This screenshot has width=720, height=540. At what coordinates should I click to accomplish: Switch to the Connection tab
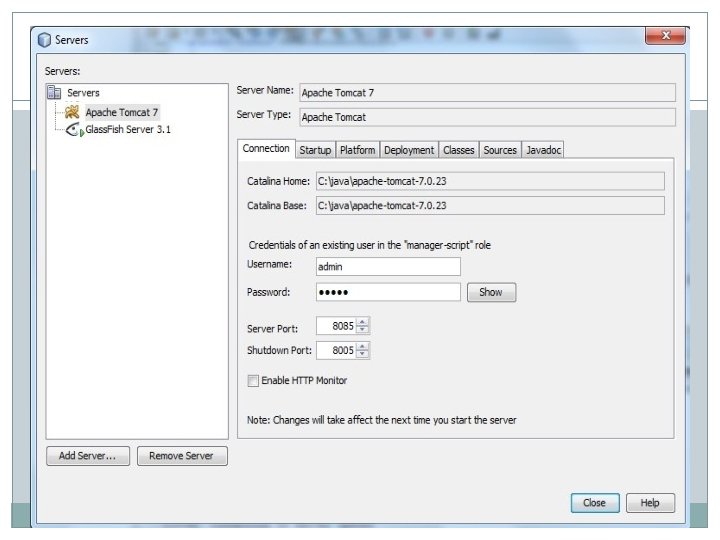pyautogui.click(x=266, y=149)
